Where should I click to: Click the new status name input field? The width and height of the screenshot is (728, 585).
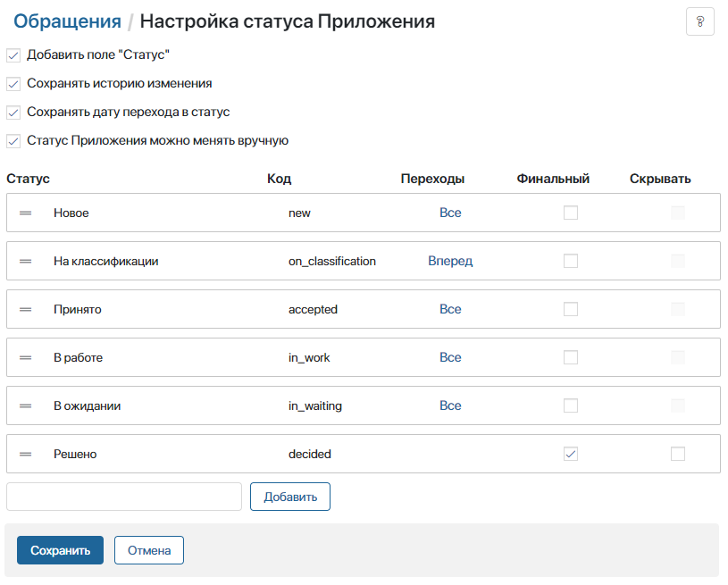[124, 497]
